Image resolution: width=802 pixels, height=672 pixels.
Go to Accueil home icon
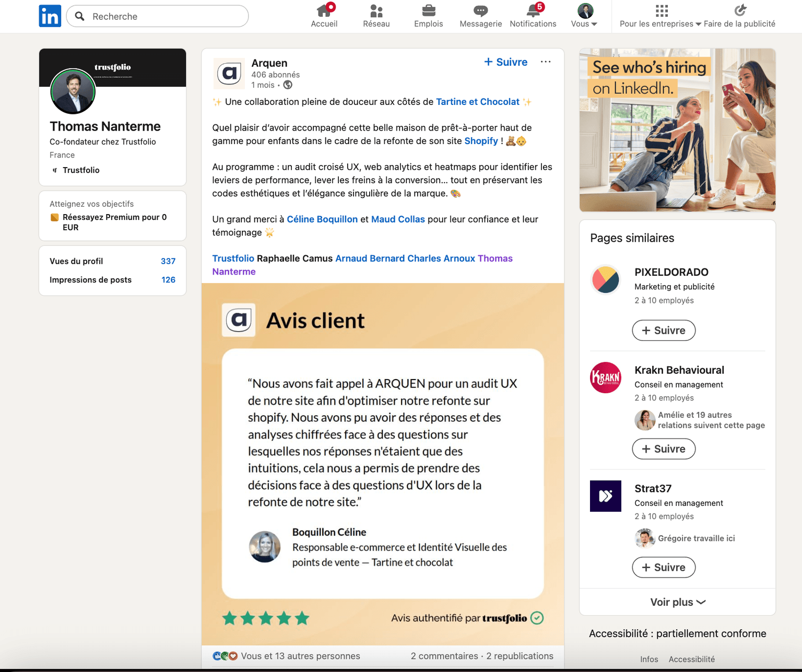click(x=324, y=10)
